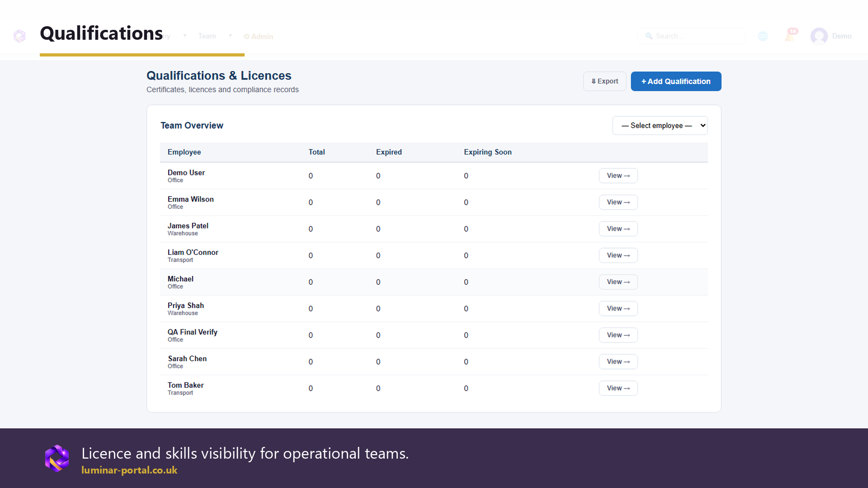
Task: Select the James Patel employee name
Action: [x=188, y=226]
